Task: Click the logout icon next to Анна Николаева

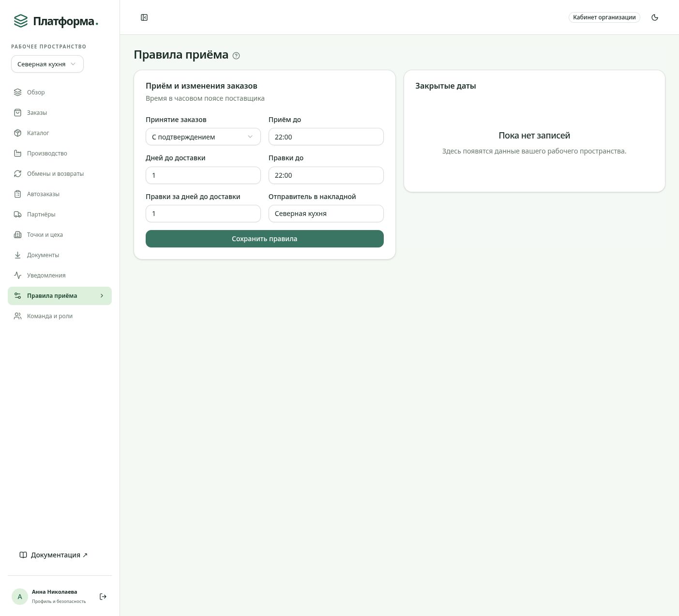Action: 103,597
